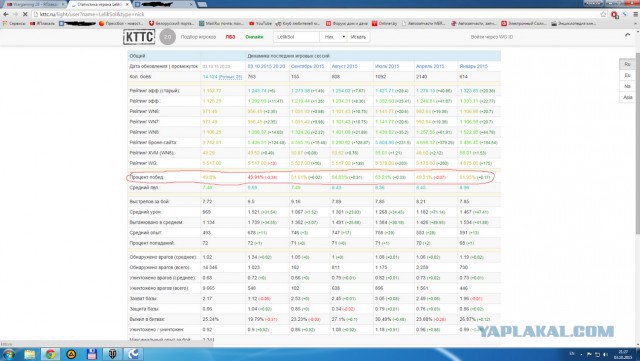
Task: Click the Январь 2015 column header
Action: (x=473, y=66)
